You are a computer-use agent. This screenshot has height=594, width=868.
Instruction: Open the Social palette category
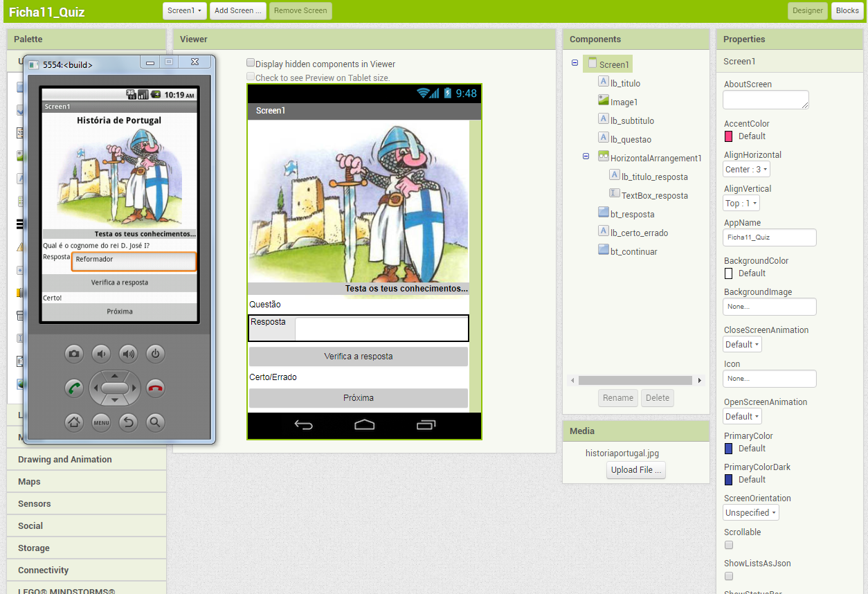coord(87,525)
